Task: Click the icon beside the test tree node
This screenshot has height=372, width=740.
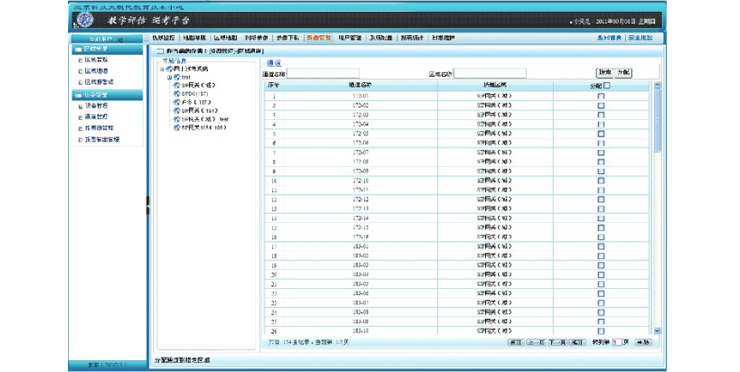Action: point(177,77)
